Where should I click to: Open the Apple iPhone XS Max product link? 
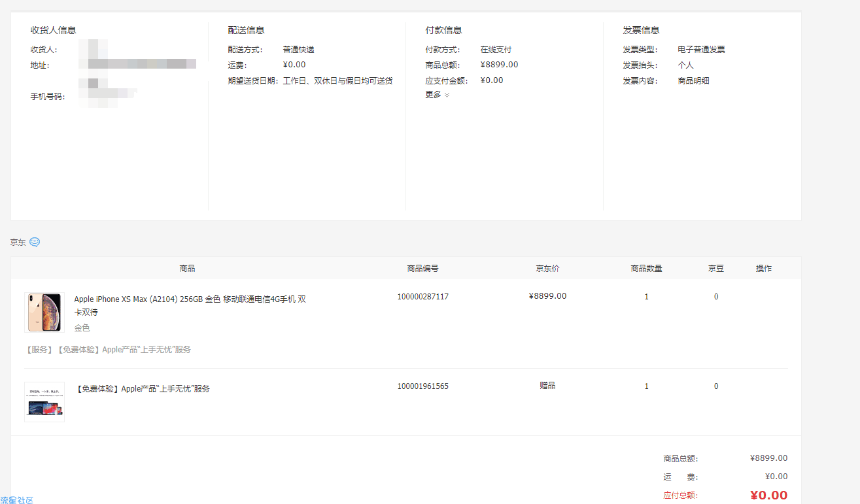[x=190, y=305]
